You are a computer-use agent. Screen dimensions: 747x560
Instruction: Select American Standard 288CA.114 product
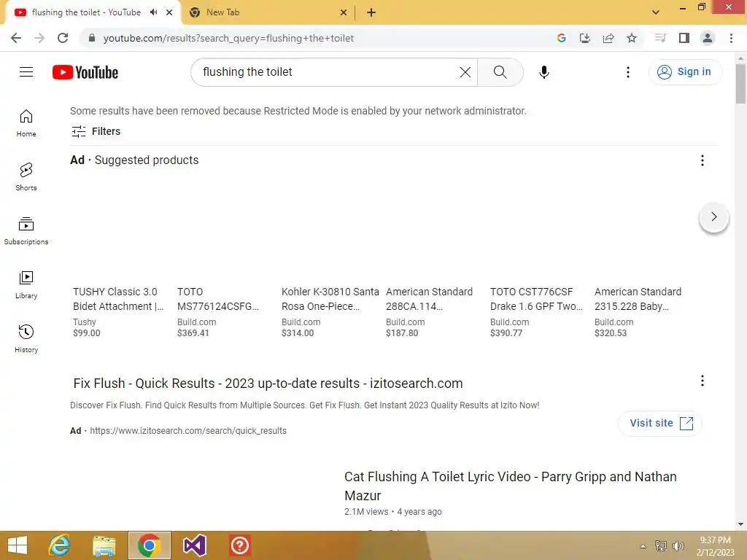point(429,299)
